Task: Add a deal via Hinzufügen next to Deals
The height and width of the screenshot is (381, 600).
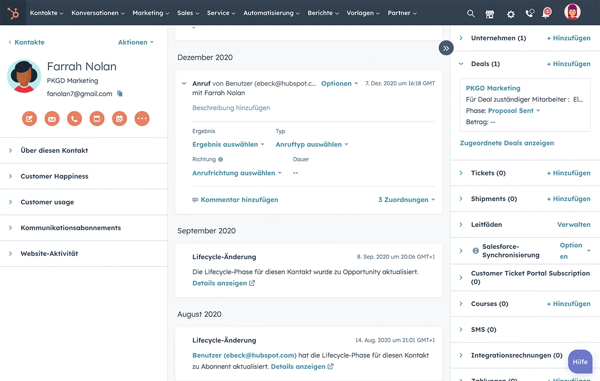Action: coord(568,64)
